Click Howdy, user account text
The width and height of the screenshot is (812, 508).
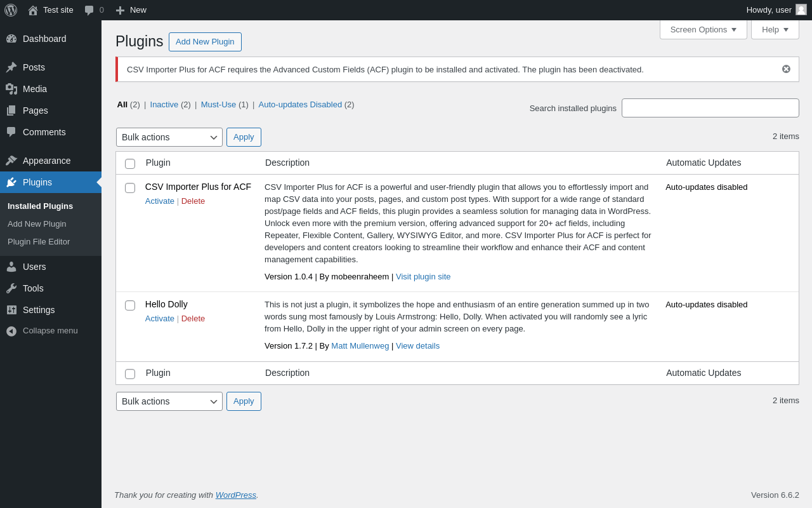coord(769,10)
